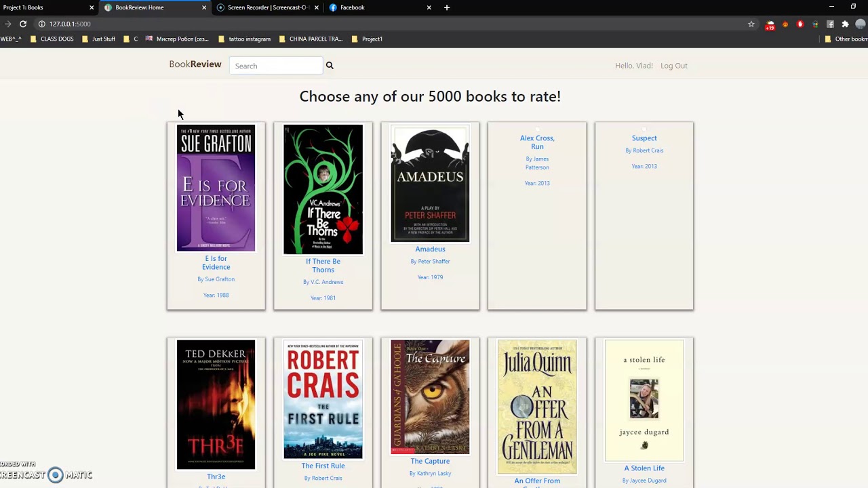Open the Amadeus book cover image
868x488 pixels.
(430, 183)
